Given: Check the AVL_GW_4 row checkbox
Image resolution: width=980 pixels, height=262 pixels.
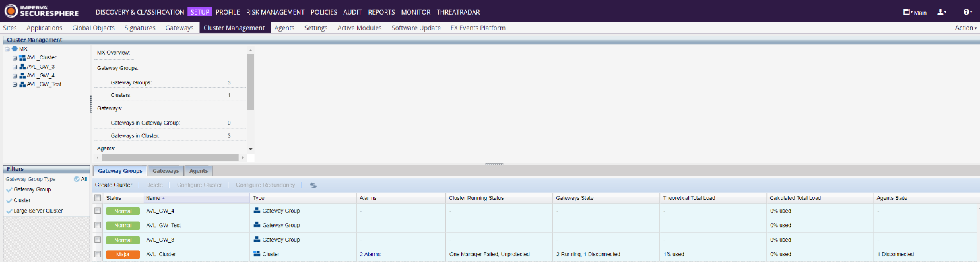Looking at the screenshot, I should click(98, 211).
